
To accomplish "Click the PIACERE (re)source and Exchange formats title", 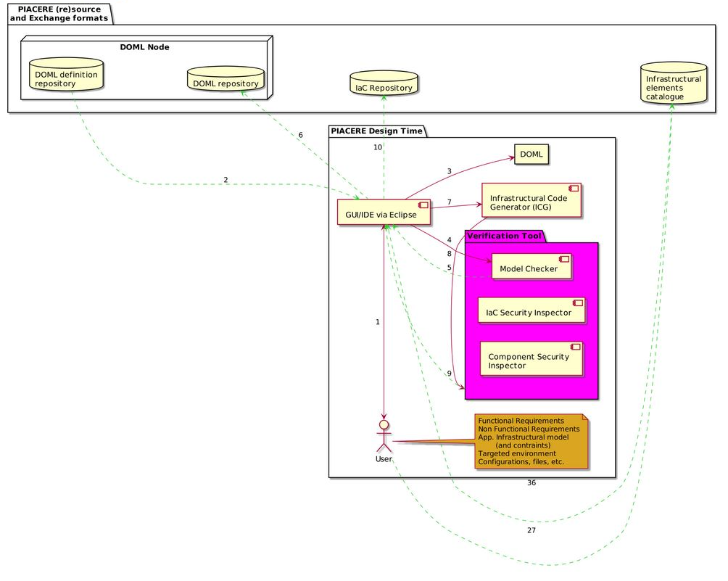I will 59,14.
